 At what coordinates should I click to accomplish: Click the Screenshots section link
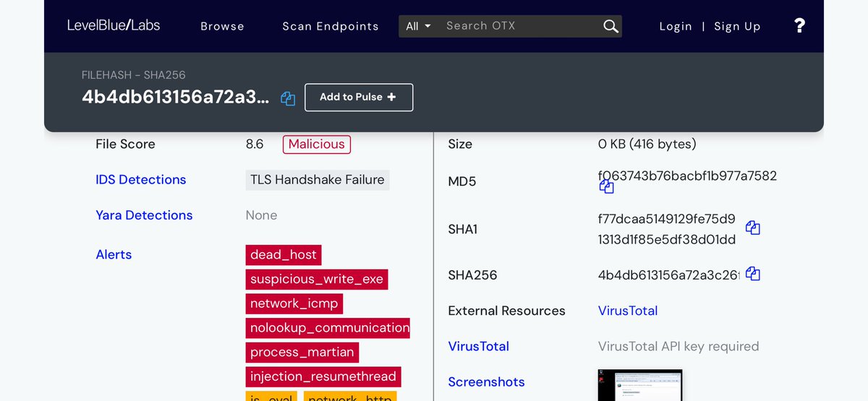[x=486, y=381]
